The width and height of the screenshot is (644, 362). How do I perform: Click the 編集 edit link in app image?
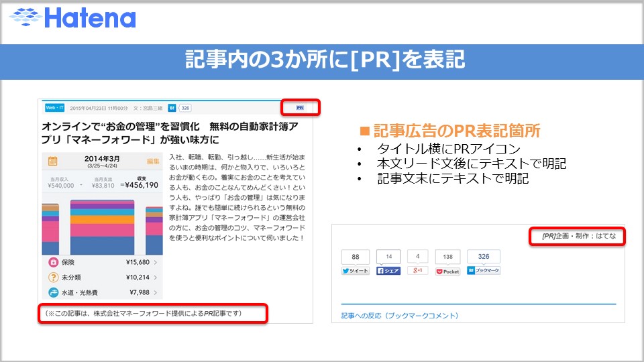pyautogui.click(x=153, y=162)
